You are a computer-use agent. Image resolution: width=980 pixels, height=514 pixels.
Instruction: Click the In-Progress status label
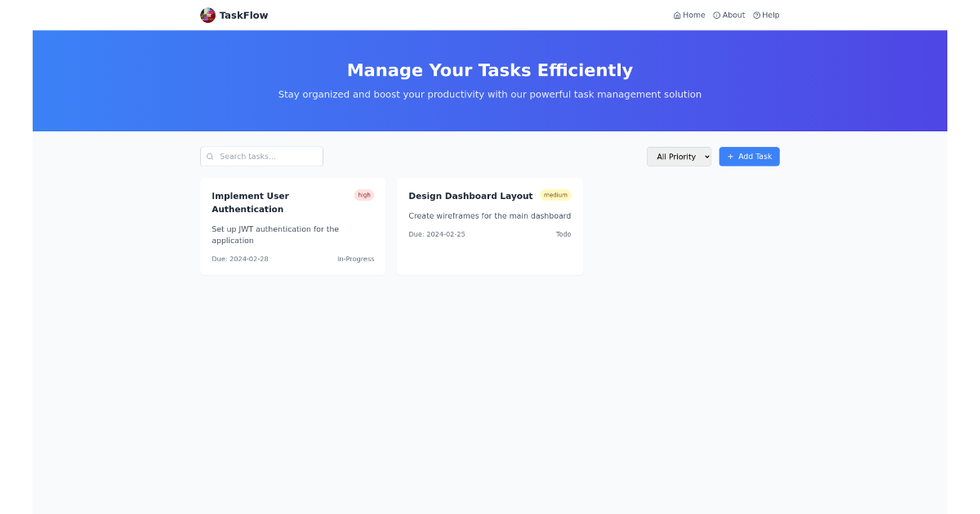coord(355,259)
